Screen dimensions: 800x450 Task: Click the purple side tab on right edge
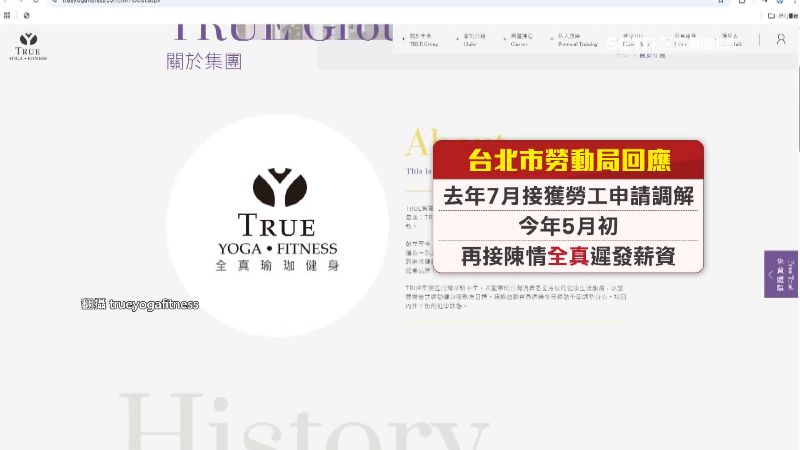click(781, 274)
